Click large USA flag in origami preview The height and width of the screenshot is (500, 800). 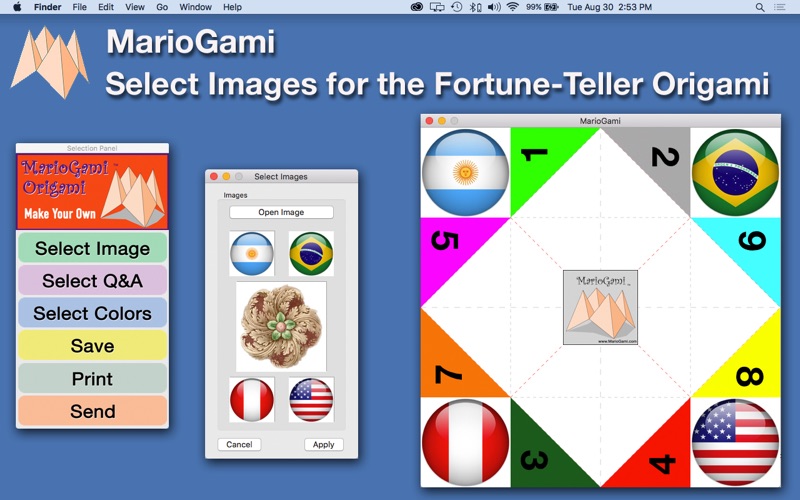coord(735,442)
